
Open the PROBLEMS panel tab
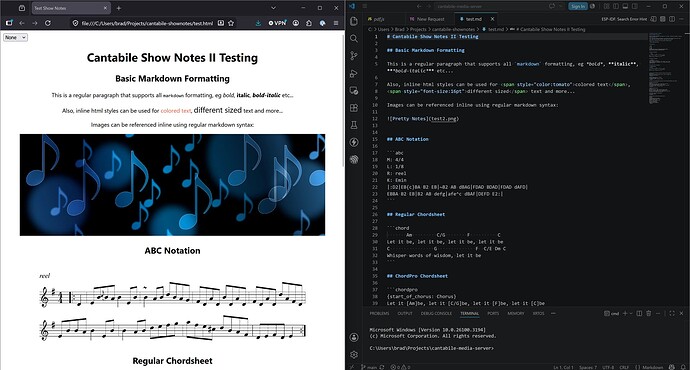(x=379, y=313)
